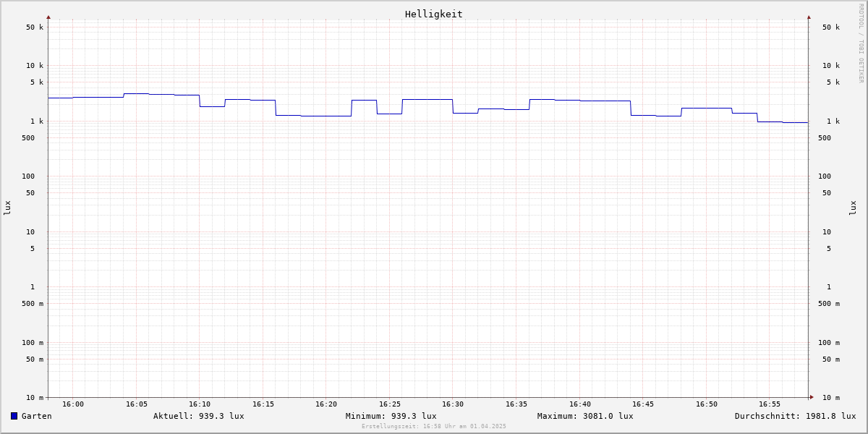868x434 pixels.
Task: Click the 16:20 time axis label
Action: pos(326,404)
